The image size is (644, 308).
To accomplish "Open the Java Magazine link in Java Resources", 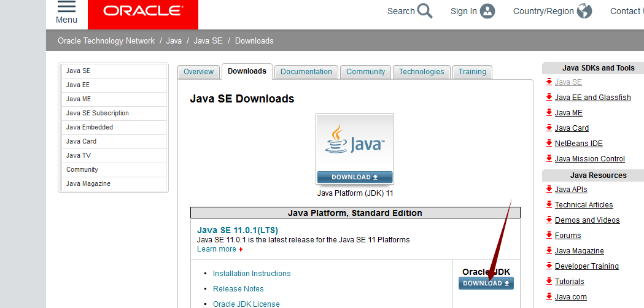I will [x=579, y=250].
